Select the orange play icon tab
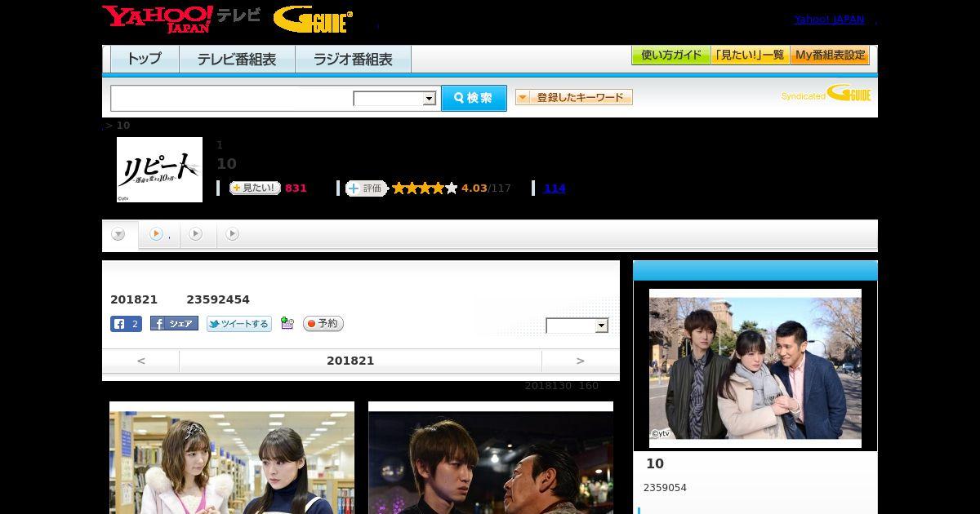 click(x=159, y=235)
